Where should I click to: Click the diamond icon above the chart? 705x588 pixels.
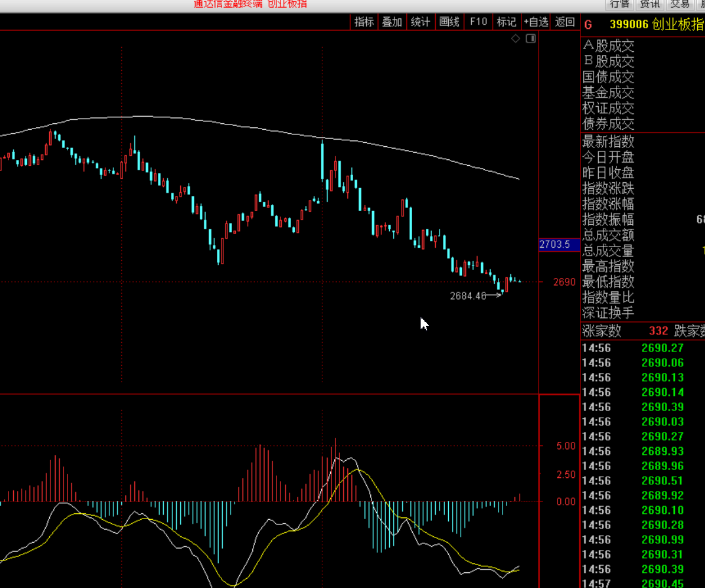[516, 39]
